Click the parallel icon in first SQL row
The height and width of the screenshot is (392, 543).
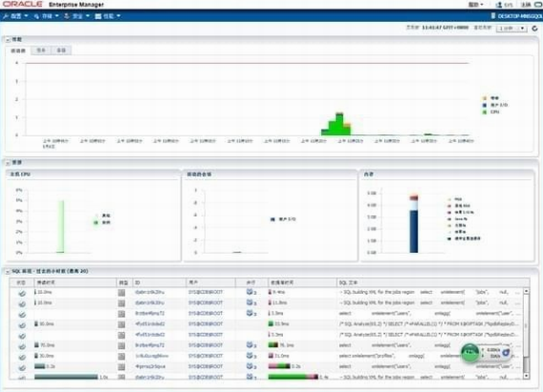[250, 292]
